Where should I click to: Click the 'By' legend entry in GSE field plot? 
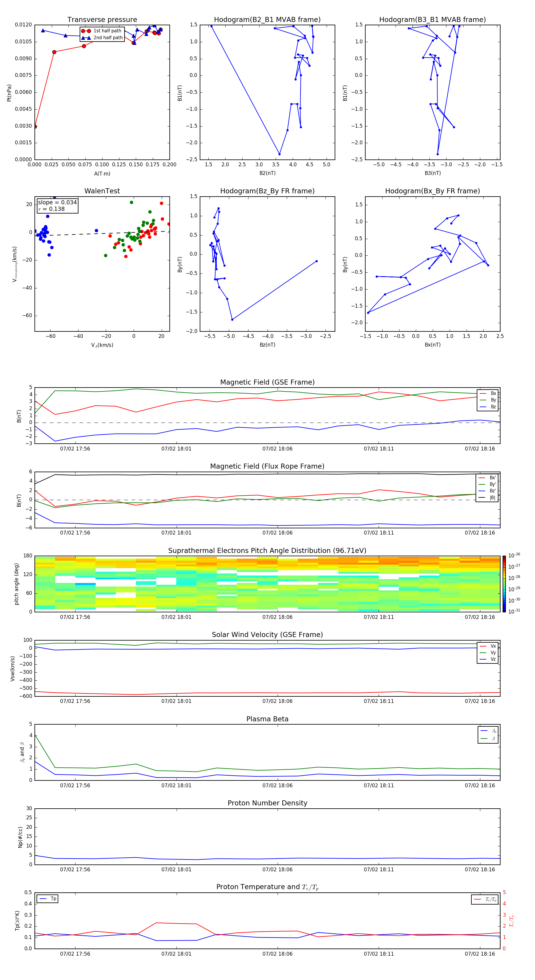(488, 400)
